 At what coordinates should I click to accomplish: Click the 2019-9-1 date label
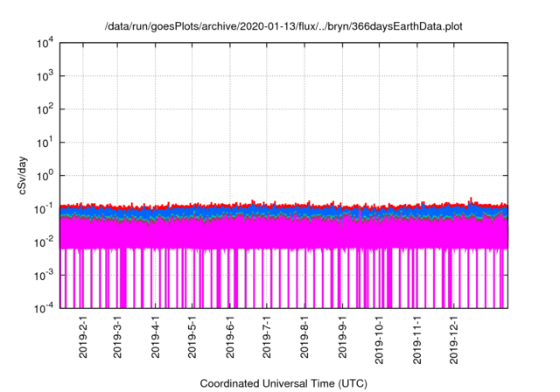click(342, 337)
